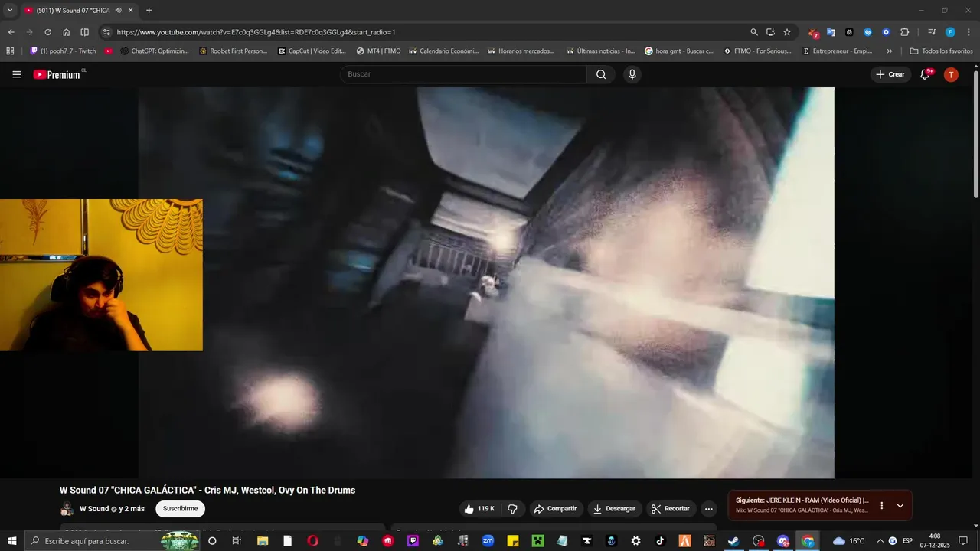Open W Sound channel name link
980x551 pixels.
coord(94,509)
